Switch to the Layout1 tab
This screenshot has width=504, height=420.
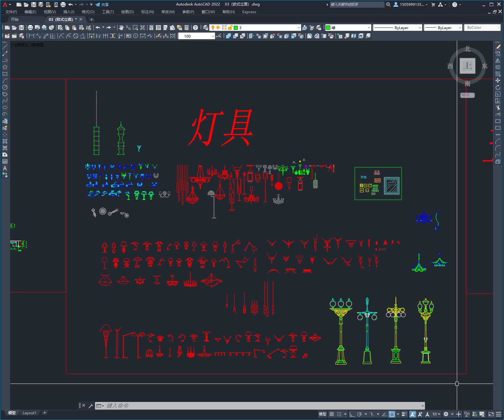click(x=29, y=413)
